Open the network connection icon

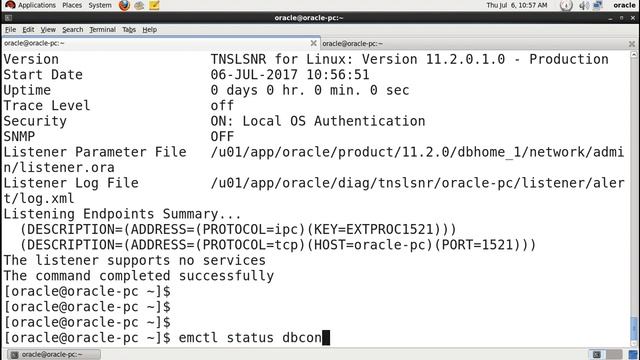point(598,5)
